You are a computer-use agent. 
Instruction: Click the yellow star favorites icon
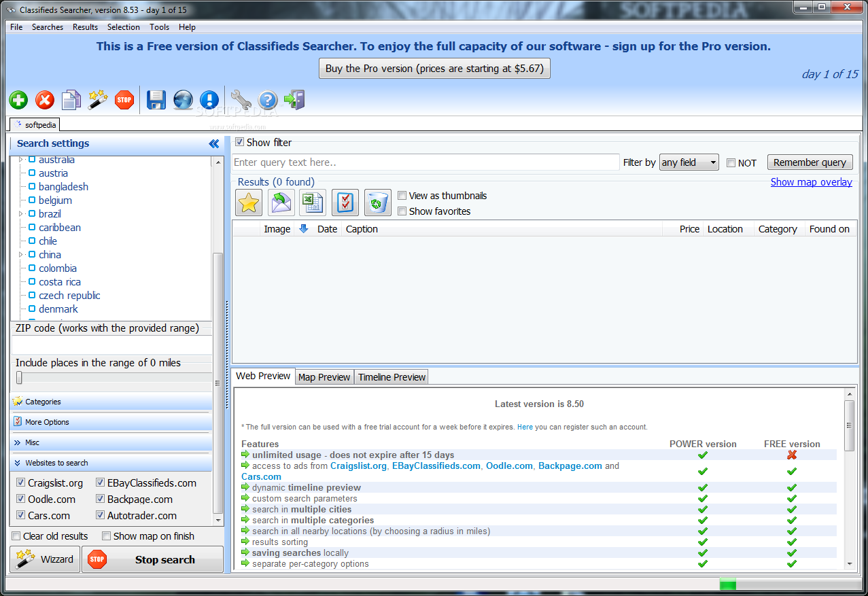[x=249, y=203]
